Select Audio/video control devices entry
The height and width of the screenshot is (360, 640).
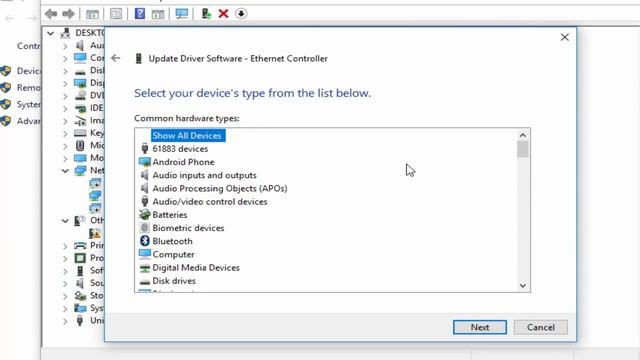click(x=210, y=202)
